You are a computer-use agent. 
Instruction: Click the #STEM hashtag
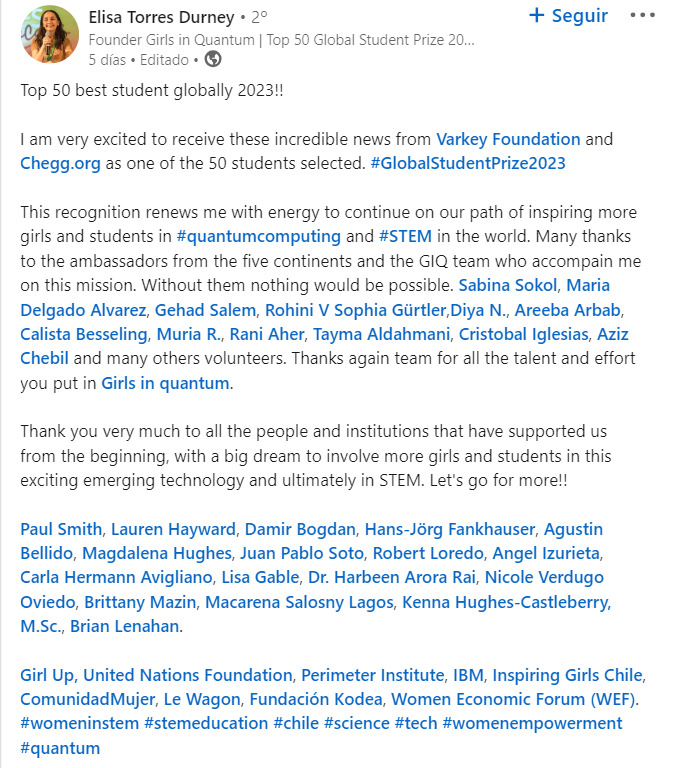pos(405,237)
